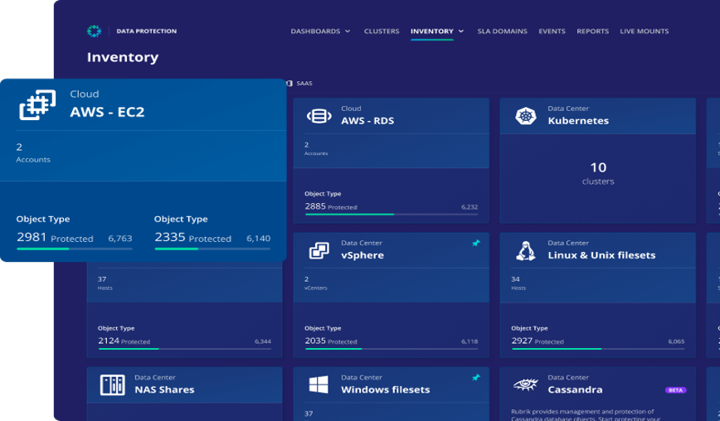The height and width of the screenshot is (421, 720).
Task: Open Linux & Unix filesets card
Action: [602, 255]
